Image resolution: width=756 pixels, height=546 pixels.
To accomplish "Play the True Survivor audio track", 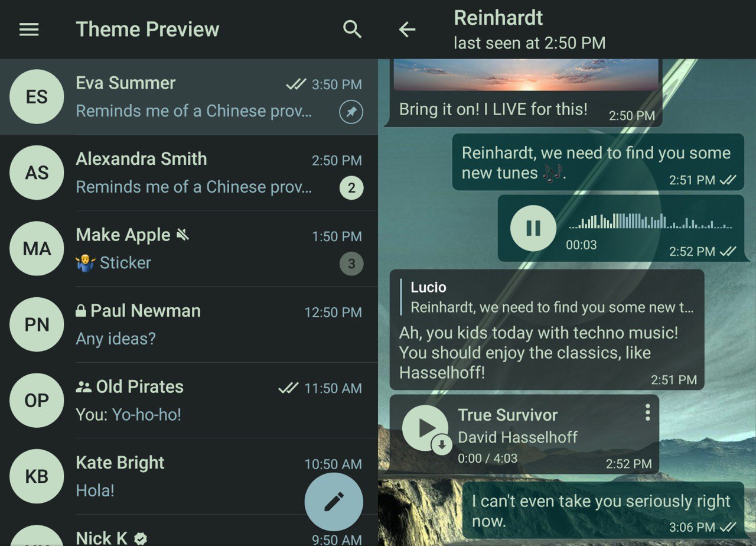I will [425, 428].
